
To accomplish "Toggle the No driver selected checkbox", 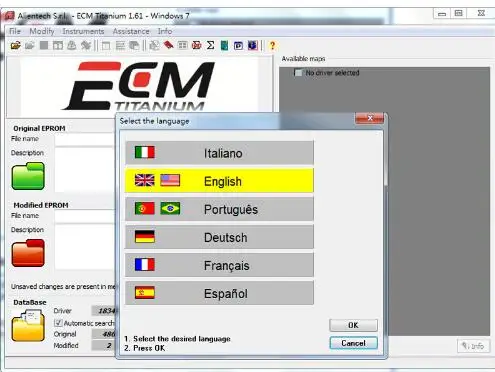I will pyautogui.click(x=298, y=72).
